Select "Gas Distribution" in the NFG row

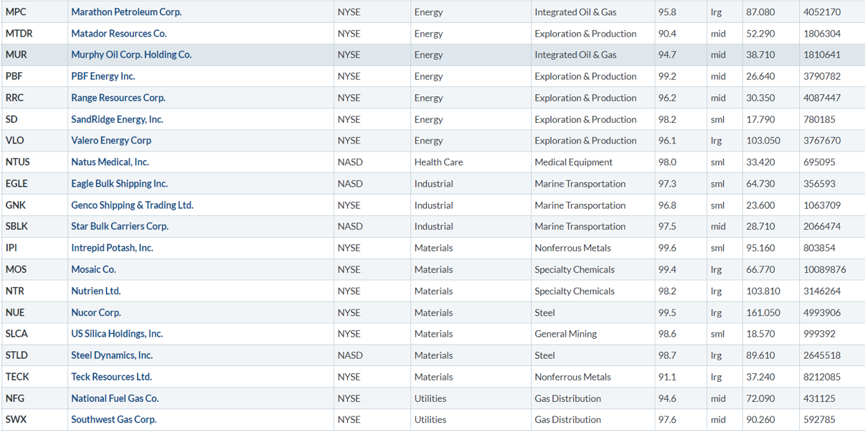click(x=567, y=398)
